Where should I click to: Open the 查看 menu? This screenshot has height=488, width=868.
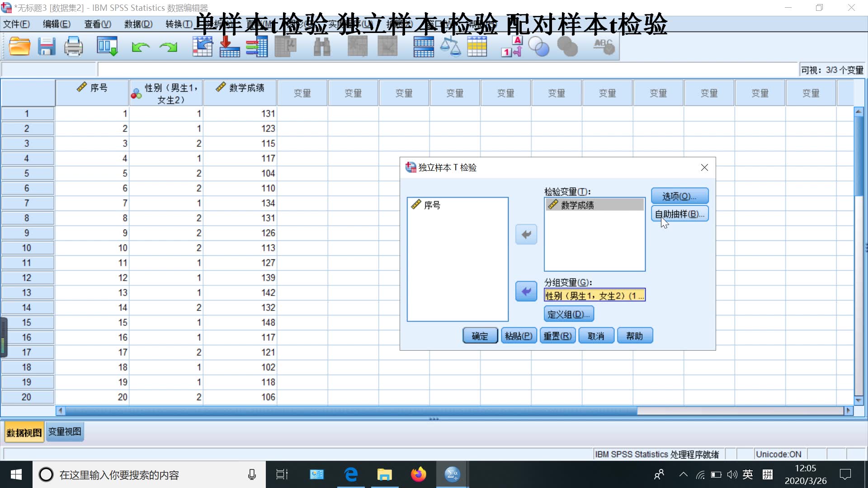click(98, 24)
